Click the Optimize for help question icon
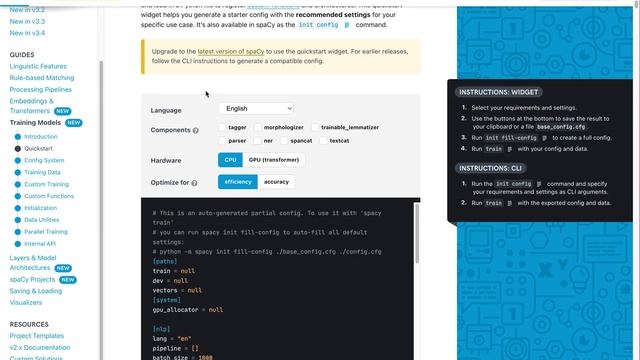Image resolution: width=640 pixels, height=360 pixels. 194,183
